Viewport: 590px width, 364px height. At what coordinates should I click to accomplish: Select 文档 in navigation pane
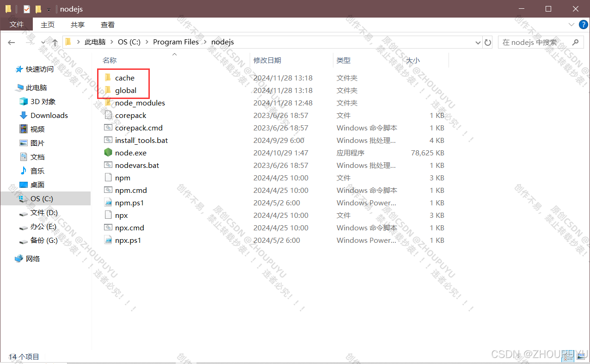(37, 157)
